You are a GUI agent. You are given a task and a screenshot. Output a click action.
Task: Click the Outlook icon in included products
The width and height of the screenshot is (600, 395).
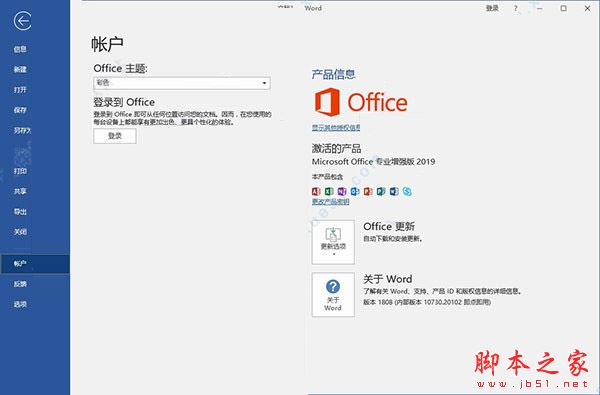point(355,191)
